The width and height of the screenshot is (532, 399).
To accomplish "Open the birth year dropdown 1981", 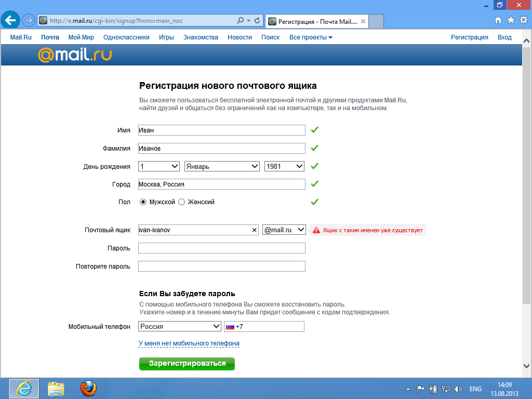I will (x=284, y=166).
